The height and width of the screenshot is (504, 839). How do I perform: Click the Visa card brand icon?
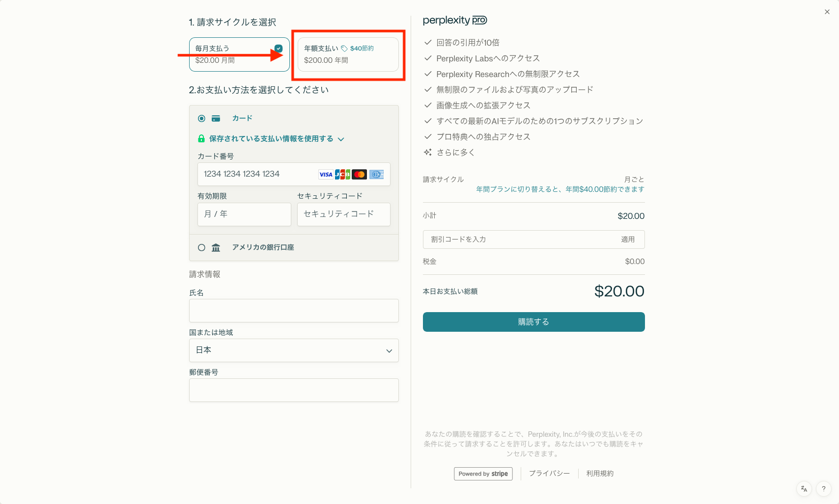tap(326, 174)
